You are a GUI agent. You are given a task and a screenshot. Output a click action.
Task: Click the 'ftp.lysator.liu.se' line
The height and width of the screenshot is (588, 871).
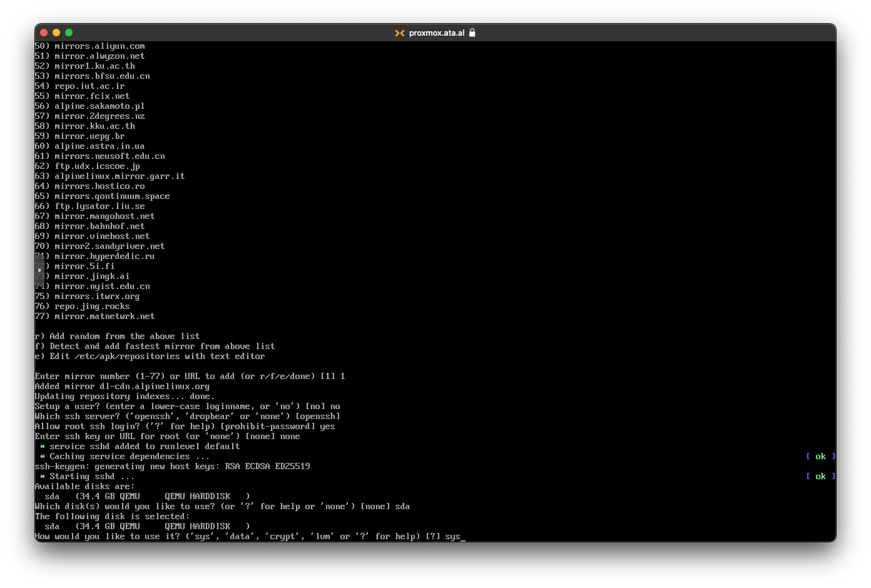coord(90,206)
